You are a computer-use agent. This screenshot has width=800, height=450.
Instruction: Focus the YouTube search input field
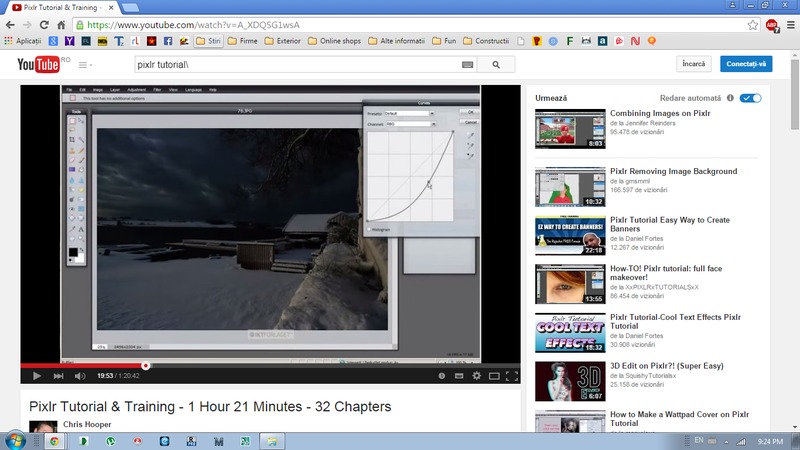pyautogui.click(x=296, y=65)
